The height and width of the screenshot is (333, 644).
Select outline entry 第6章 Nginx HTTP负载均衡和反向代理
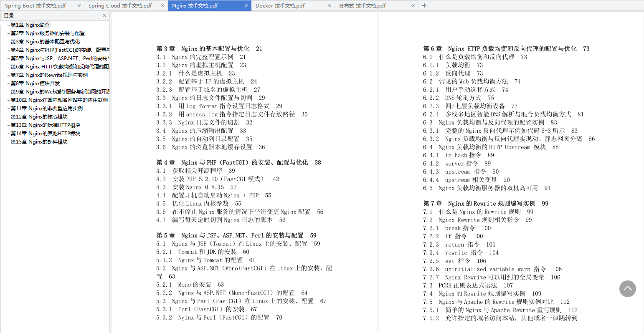(x=60, y=67)
